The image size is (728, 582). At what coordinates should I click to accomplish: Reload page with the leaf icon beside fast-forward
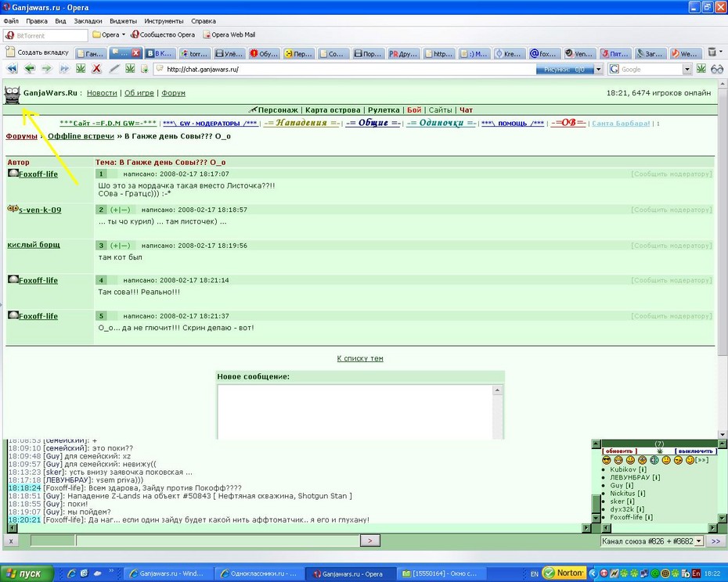click(81, 69)
